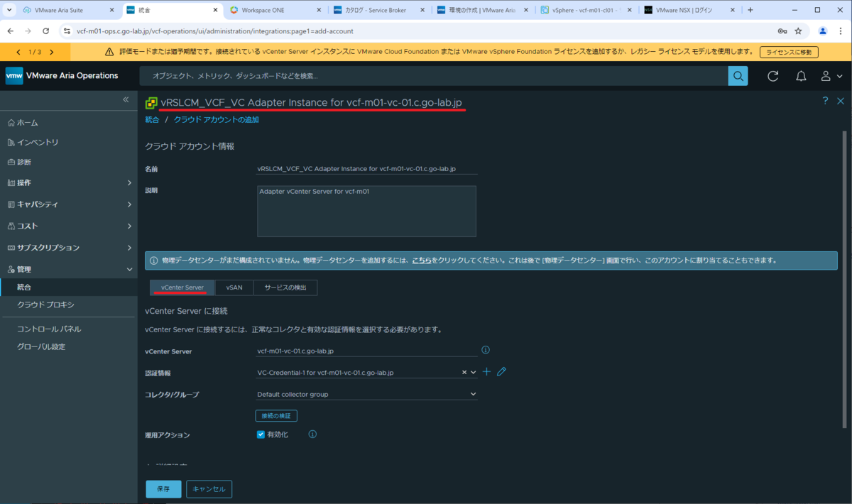Close the add-account panel with X
This screenshot has width=852, height=504.
click(x=841, y=102)
